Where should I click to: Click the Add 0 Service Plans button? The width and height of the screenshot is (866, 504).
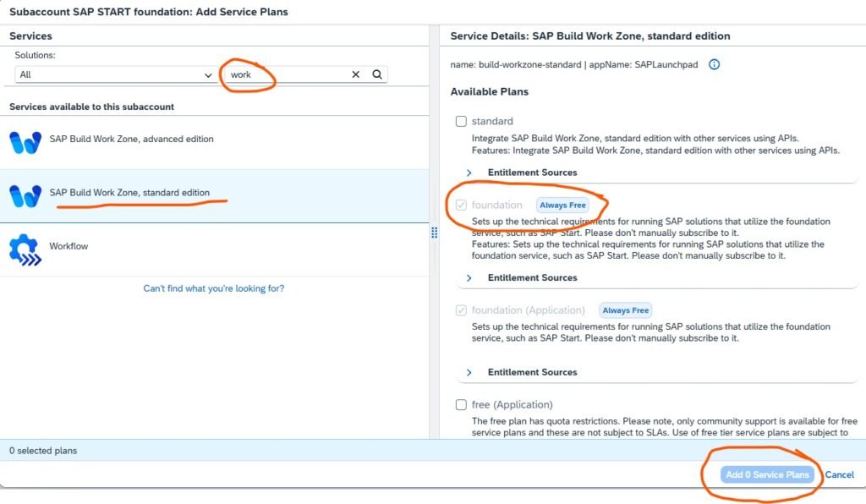coord(767,474)
